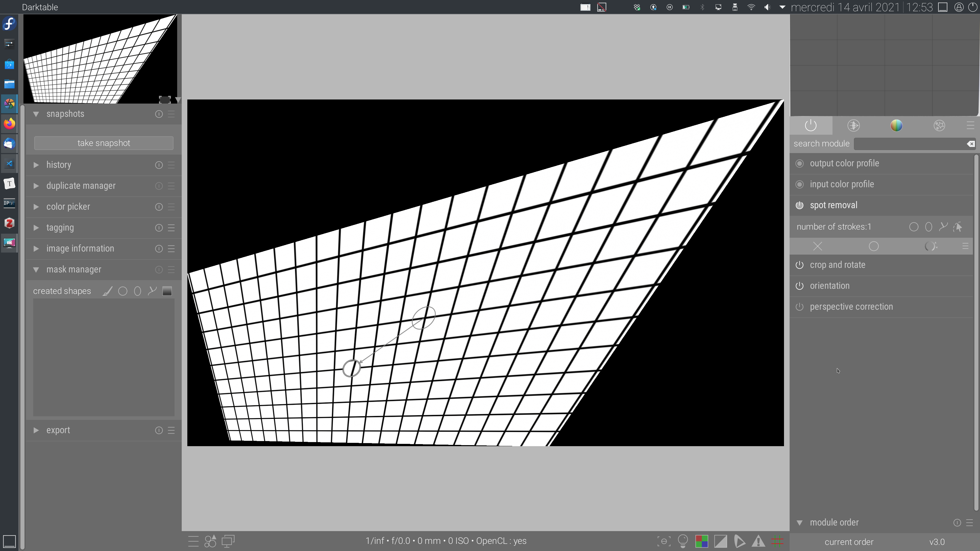Adjust the stroke opacity circular slider
This screenshot has height=551, width=980.
(931, 246)
